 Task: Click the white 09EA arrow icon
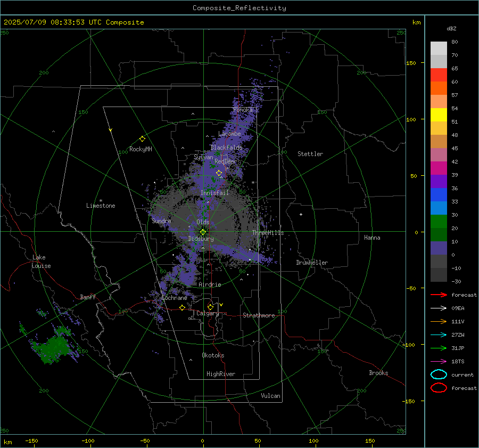pos(439,308)
